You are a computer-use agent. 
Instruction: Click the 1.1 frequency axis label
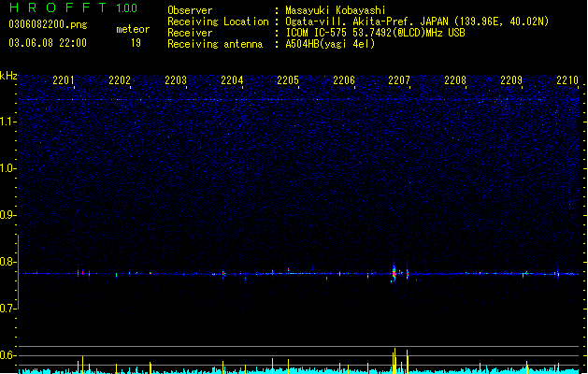click(x=7, y=122)
